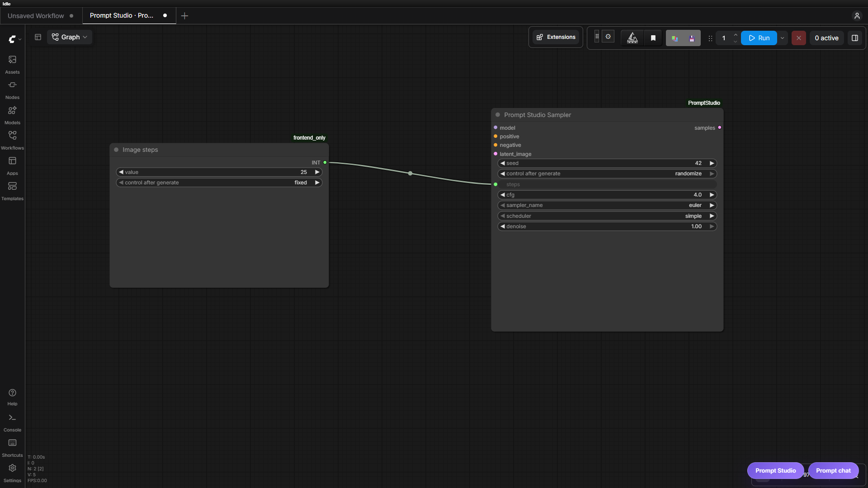868x488 pixels.
Task: Open sampler_name euler selector
Action: [x=607, y=205]
